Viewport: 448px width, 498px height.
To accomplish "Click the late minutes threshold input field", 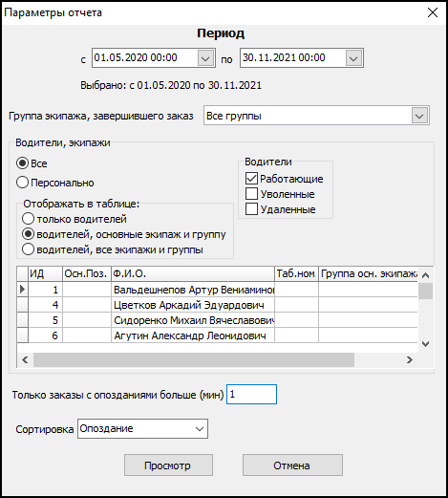I will click(x=251, y=395).
